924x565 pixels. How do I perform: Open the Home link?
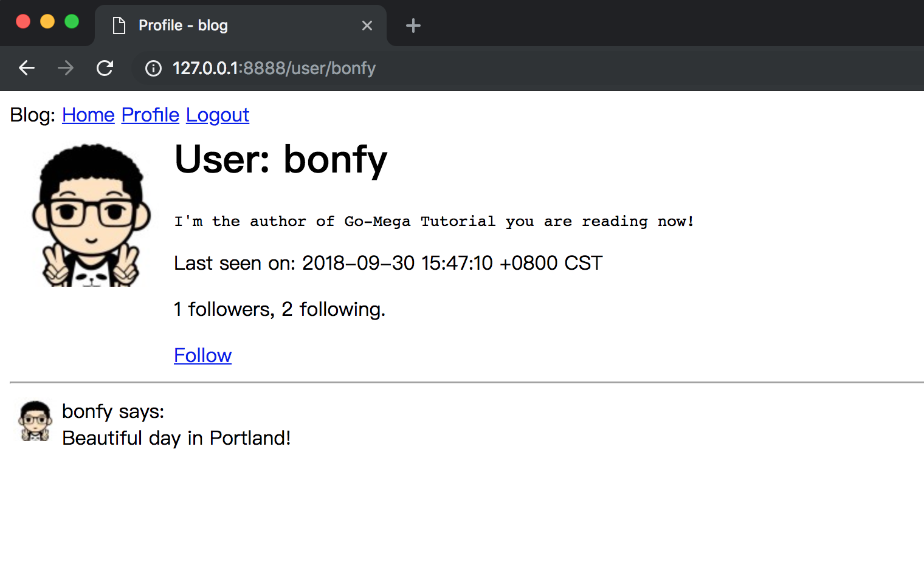(88, 115)
